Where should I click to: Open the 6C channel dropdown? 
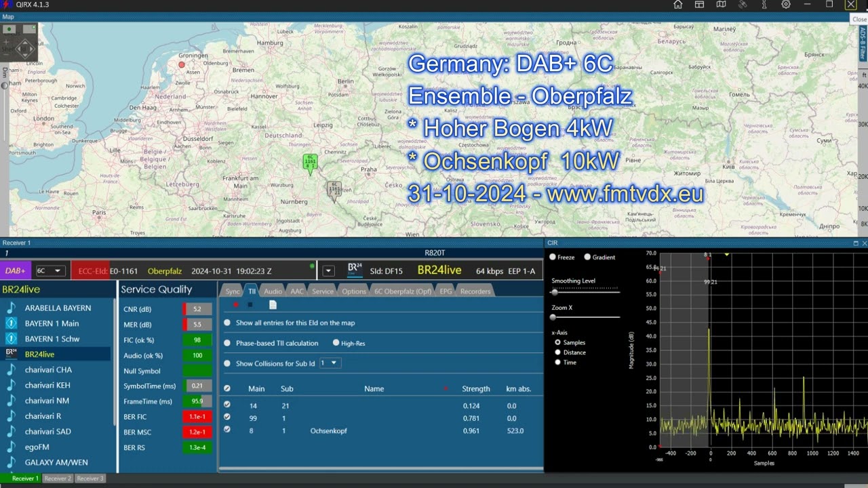click(51, 270)
